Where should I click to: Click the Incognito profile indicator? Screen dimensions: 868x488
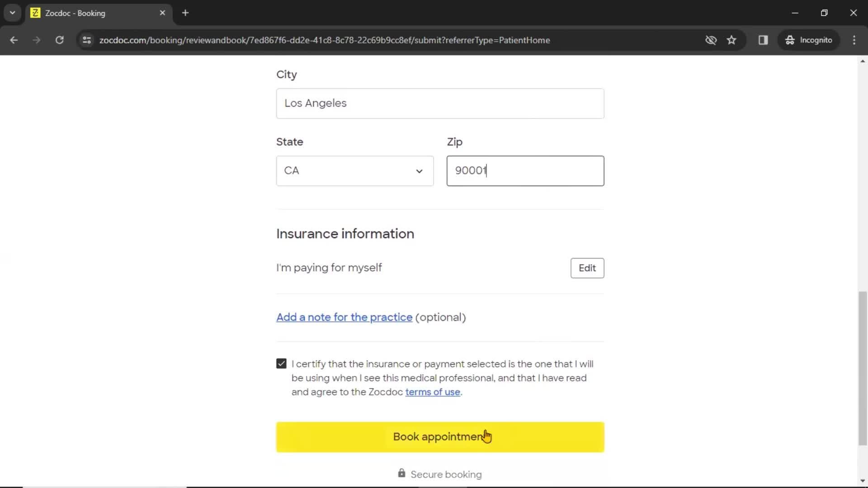tap(809, 40)
